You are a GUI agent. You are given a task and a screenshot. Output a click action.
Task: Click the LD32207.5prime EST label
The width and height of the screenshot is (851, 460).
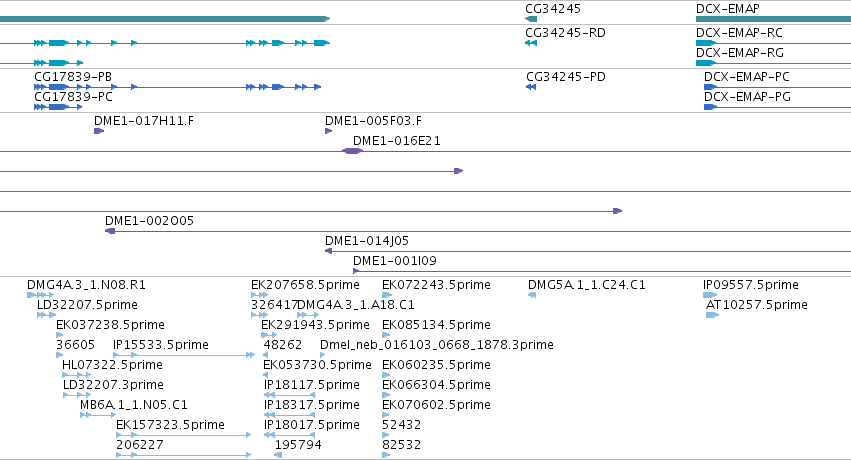pos(87,304)
